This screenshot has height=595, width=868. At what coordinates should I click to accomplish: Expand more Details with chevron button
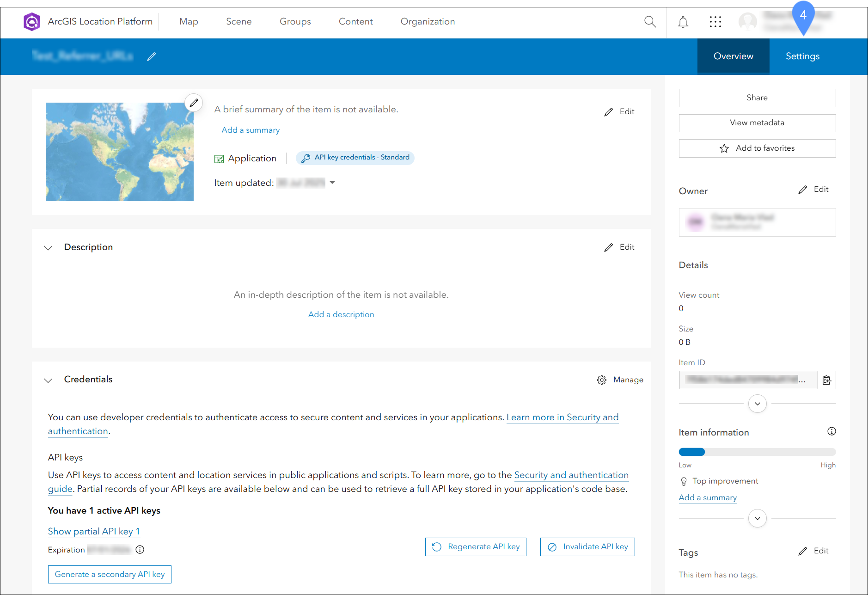pyautogui.click(x=757, y=404)
